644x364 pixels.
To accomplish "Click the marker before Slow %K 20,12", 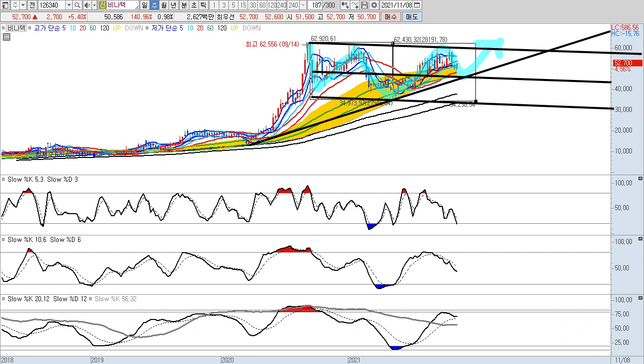I will point(4,299).
